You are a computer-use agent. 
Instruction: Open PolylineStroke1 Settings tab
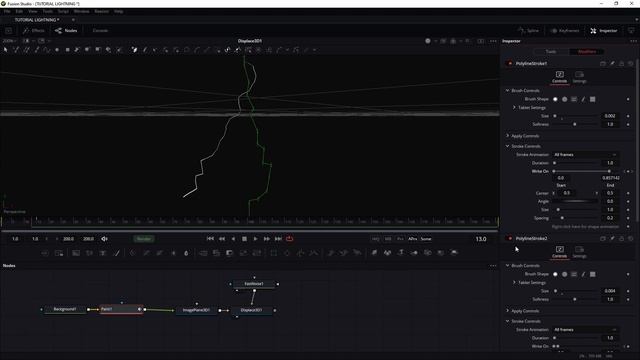[579, 76]
